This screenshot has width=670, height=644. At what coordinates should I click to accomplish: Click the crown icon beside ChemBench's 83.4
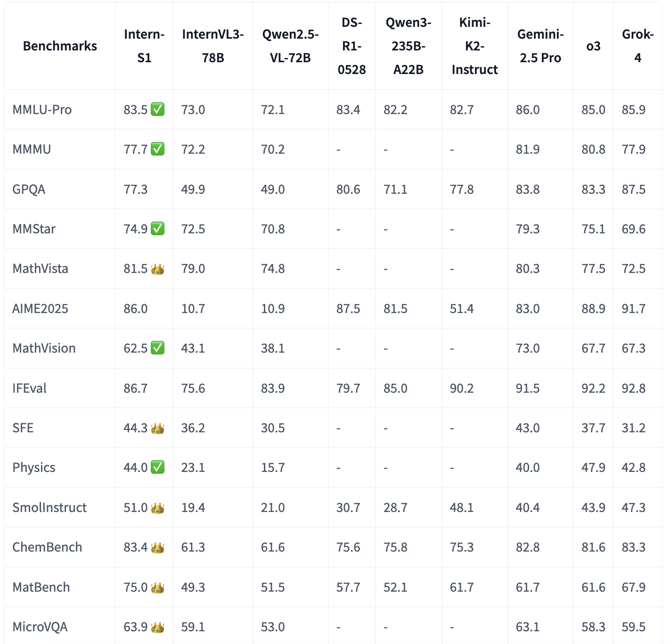pos(157,547)
